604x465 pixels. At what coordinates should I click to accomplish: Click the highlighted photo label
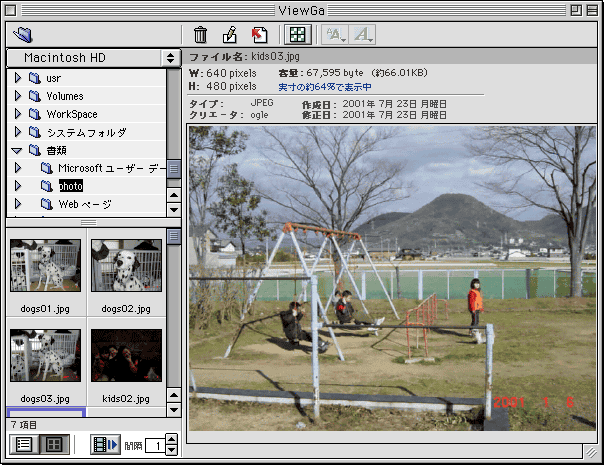click(71, 186)
